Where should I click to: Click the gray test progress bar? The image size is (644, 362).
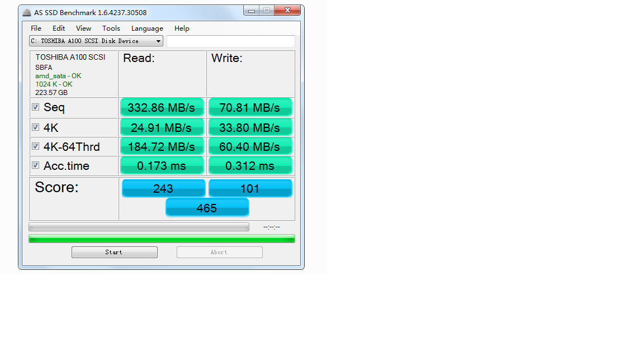coord(139,227)
